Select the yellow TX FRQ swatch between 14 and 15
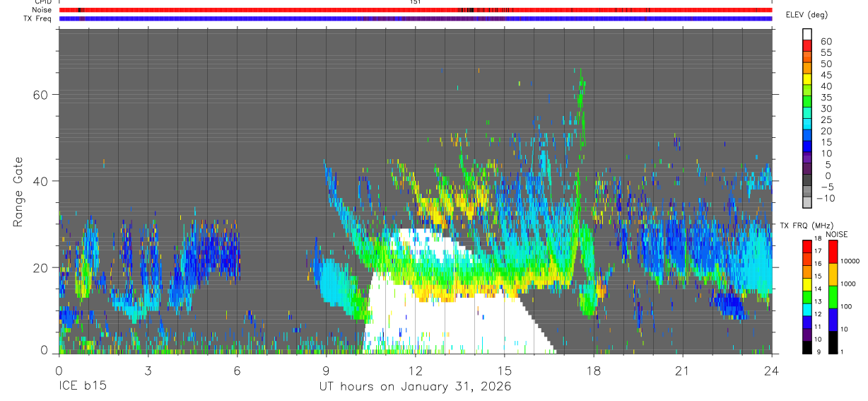 pos(807,284)
